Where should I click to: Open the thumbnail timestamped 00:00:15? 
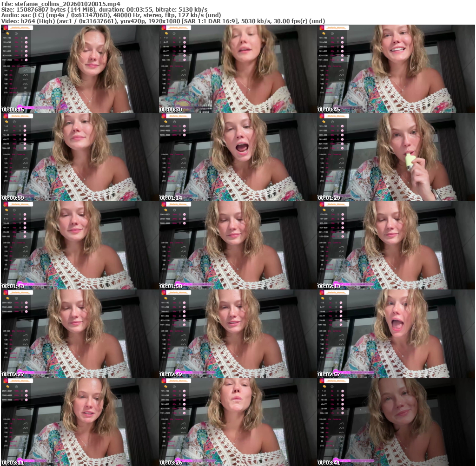point(79,69)
